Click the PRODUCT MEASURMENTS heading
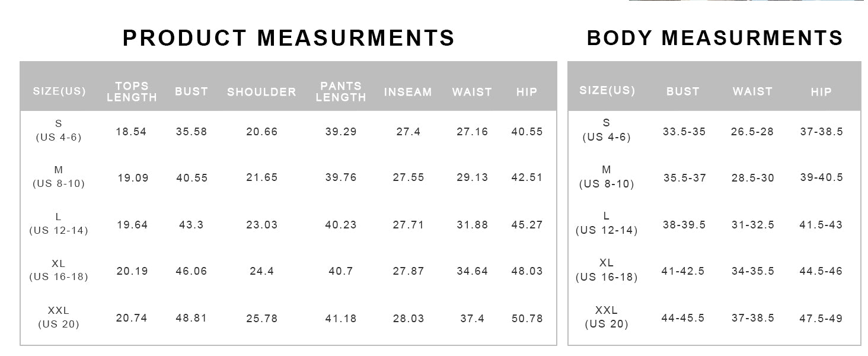The height and width of the screenshot is (356, 868). click(x=288, y=38)
